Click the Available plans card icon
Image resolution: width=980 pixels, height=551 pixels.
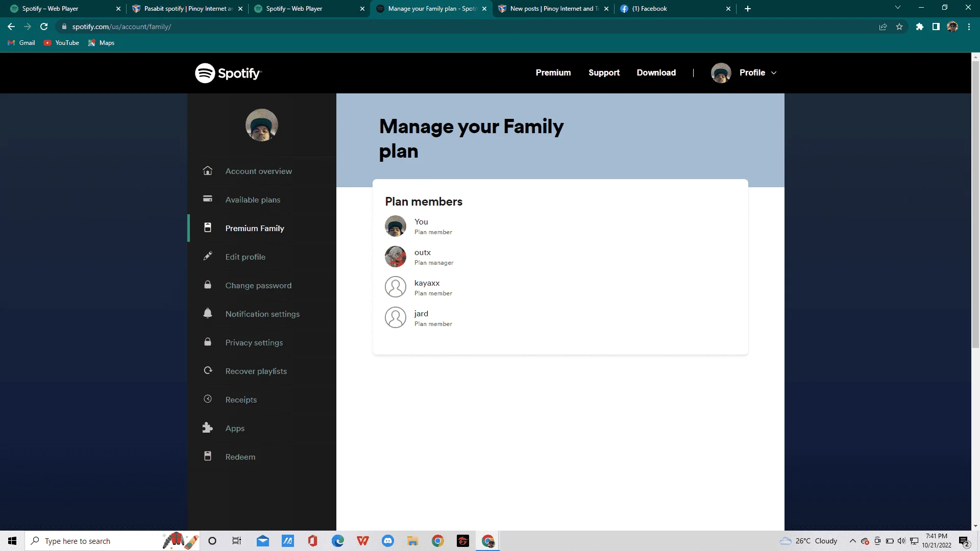pos(208,199)
